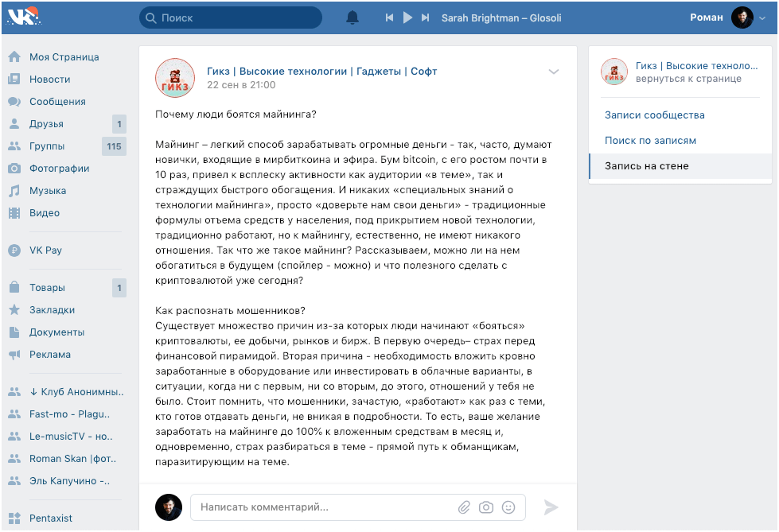
Task: Open the Видео section
Action: [x=45, y=213]
